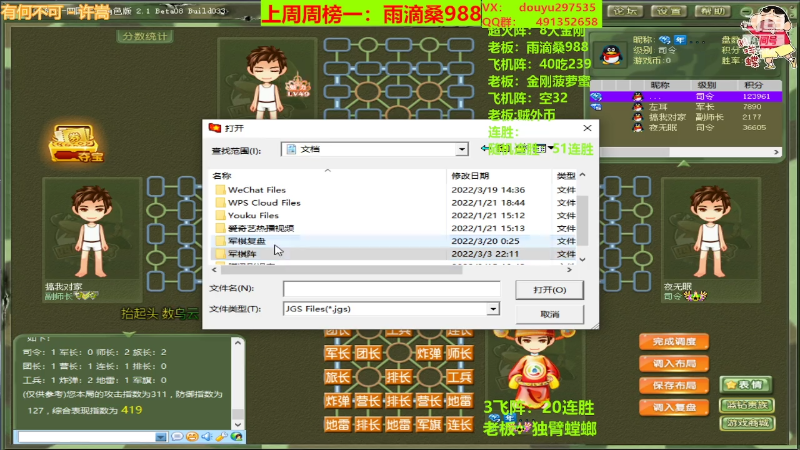
Task: Click the 表情 emoticon button
Action: (x=747, y=385)
